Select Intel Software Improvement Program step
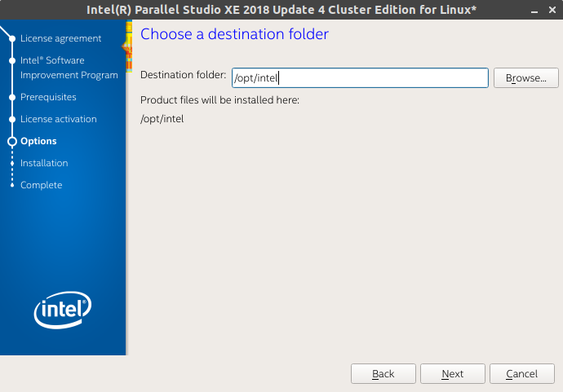The height and width of the screenshot is (392, 563). [x=69, y=68]
